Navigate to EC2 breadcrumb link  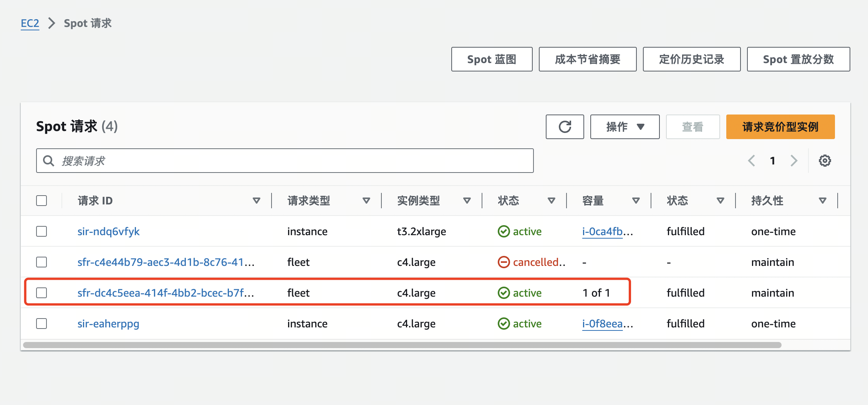point(30,23)
